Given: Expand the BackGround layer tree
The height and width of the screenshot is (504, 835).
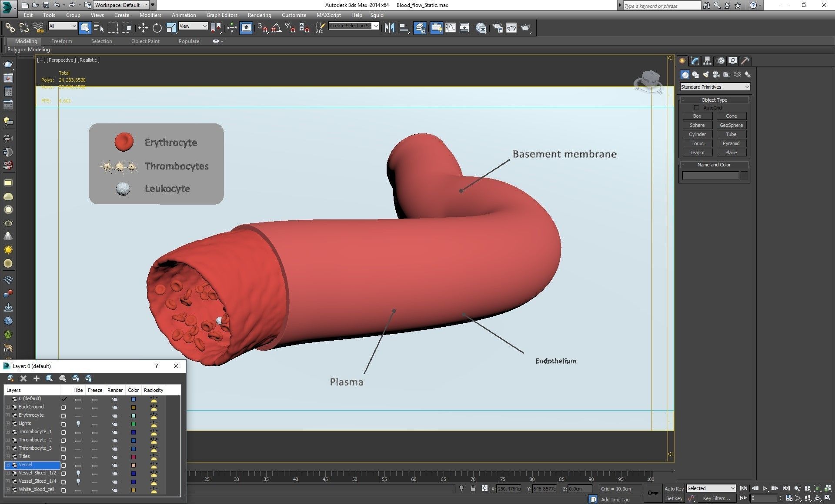Looking at the screenshot, I should click(x=7, y=407).
